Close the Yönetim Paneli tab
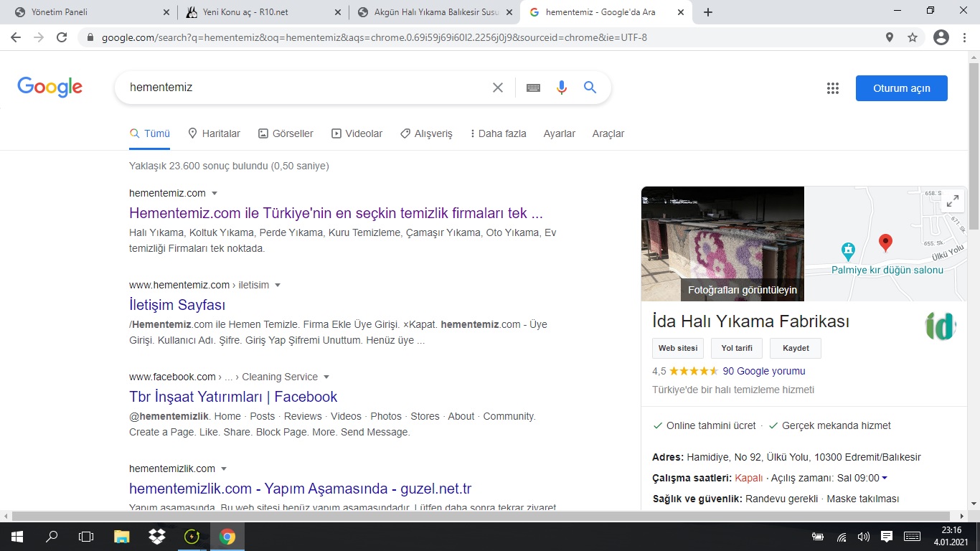Viewport: 980px width, 551px height. click(166, 12)
